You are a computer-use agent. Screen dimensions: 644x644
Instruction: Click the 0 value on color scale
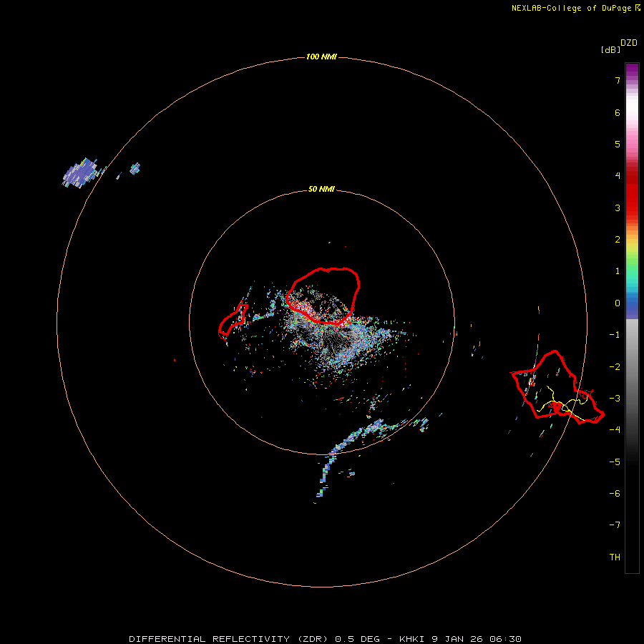(618, 303)
